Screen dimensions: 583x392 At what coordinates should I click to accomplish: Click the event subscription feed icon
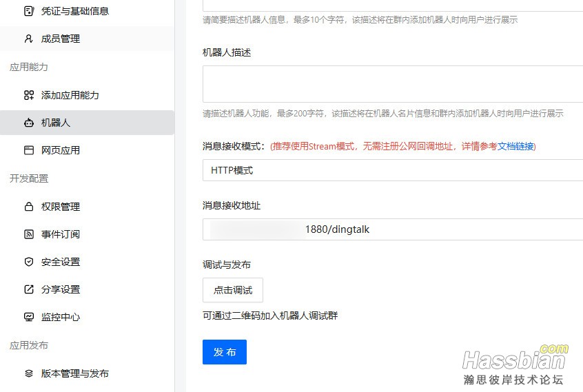point(28,234)
